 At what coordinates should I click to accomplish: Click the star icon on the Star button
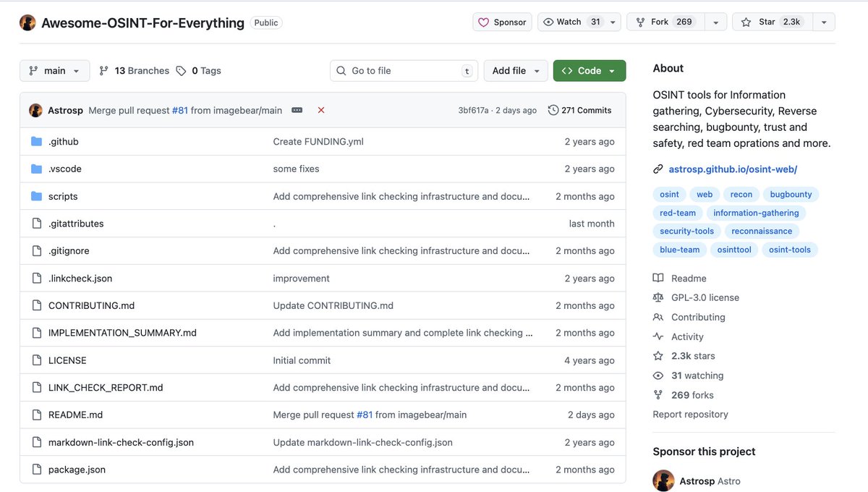click(x=746, y=22)
